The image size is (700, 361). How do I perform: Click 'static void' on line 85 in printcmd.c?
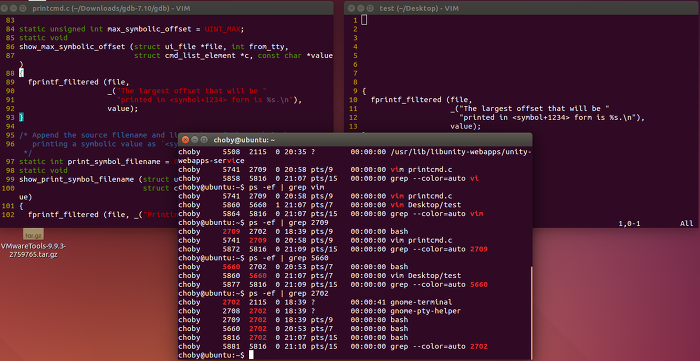(x=43, y=38)
